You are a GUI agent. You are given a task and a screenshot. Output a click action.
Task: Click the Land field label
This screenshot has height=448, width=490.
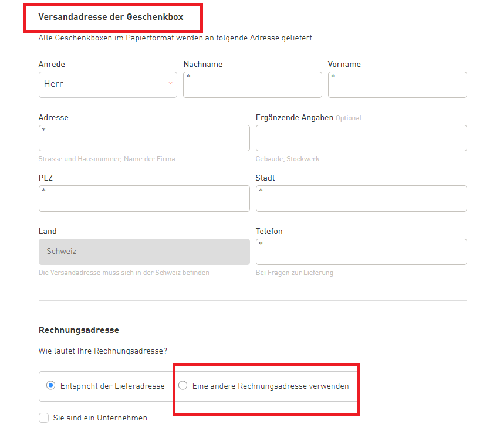tap(48, 231)
